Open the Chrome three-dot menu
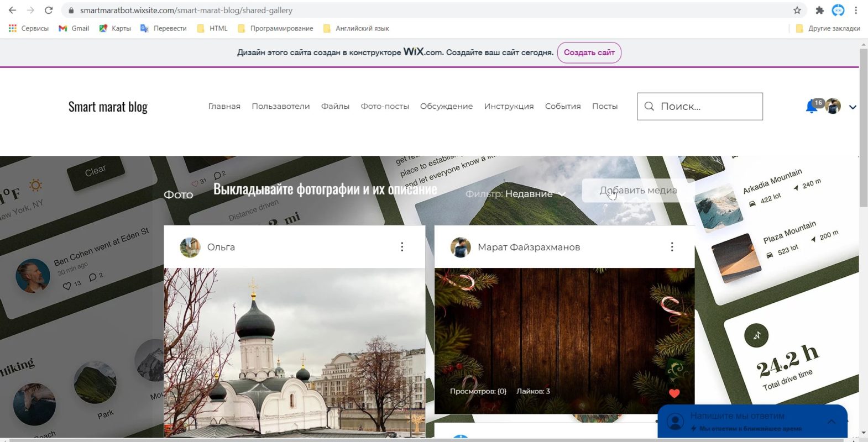Viewport: 868px width, 442px height. (x=856, y=10)
